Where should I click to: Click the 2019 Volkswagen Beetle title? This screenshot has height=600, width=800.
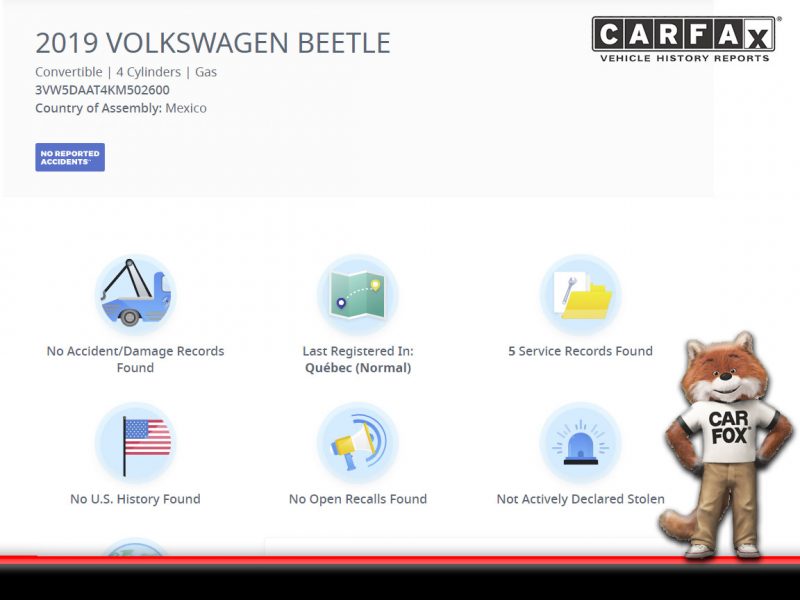(213, 43)
